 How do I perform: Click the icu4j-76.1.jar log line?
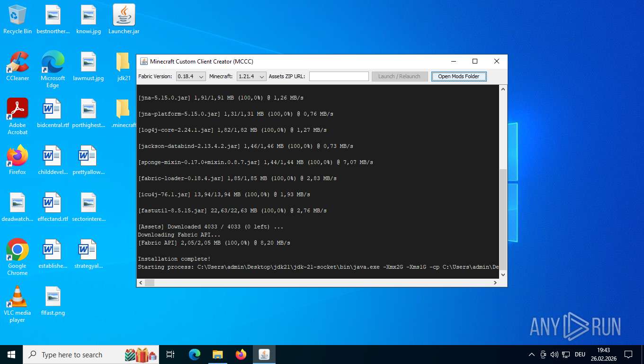coord(224,194)
